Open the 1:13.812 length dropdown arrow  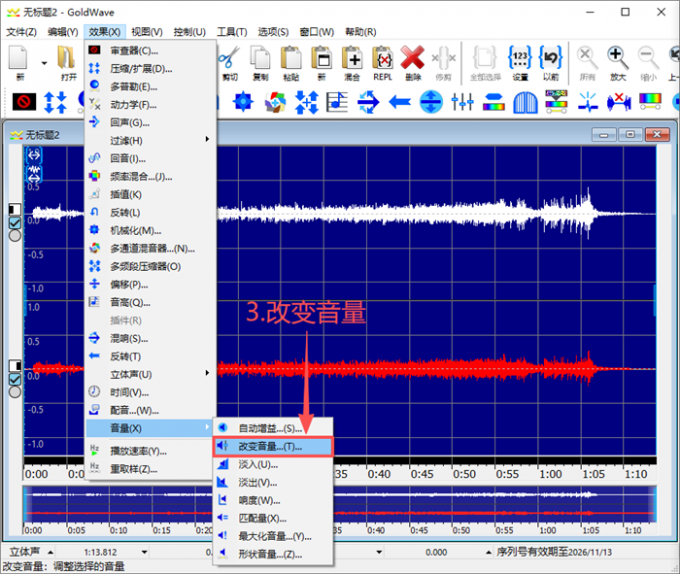click(x=144, y=552)
